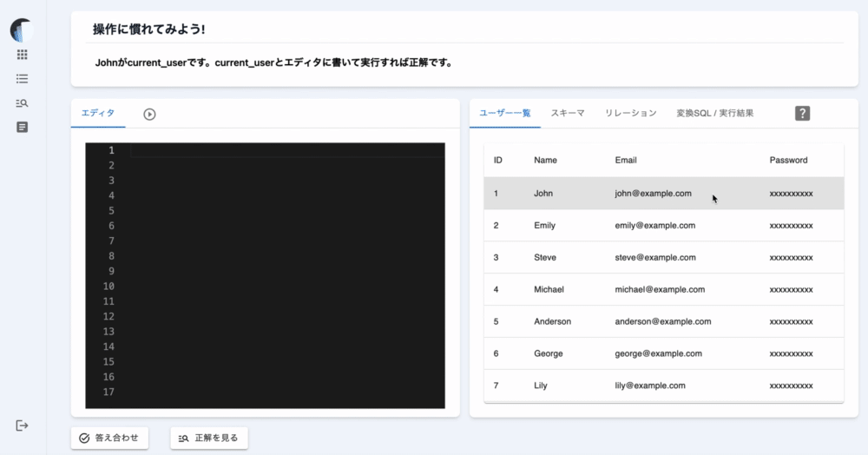The image size is (868, 455).
Task: Open the grid apps icon in sidebar
Action: (x=23, y=54)
